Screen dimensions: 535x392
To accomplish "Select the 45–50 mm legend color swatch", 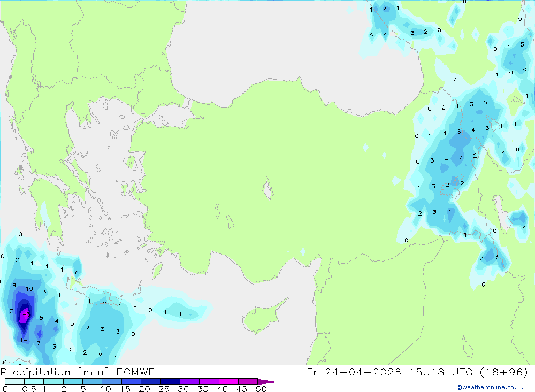I will [x=248, y=381].
